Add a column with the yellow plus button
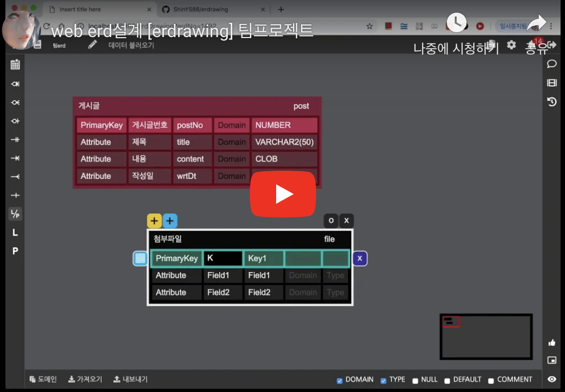The width and height of the screenshot is (565, 392). 154,220
